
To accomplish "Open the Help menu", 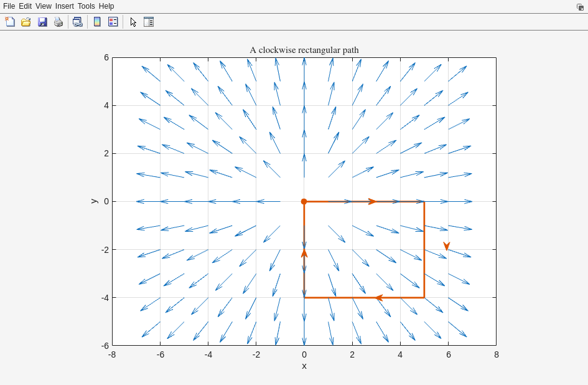I will tap(106, 6).
